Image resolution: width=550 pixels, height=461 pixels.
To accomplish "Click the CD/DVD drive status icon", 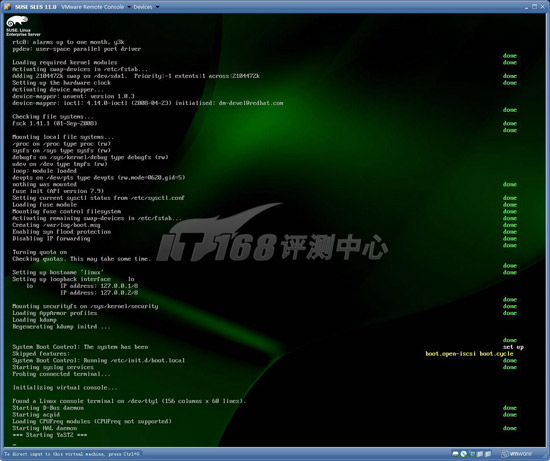I will 464,454.
